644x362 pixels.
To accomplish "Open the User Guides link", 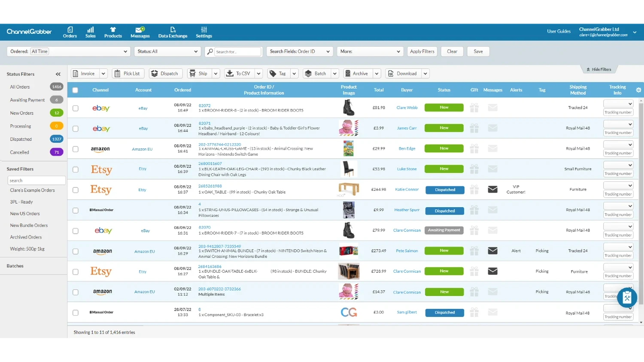I will coord(559,31).
